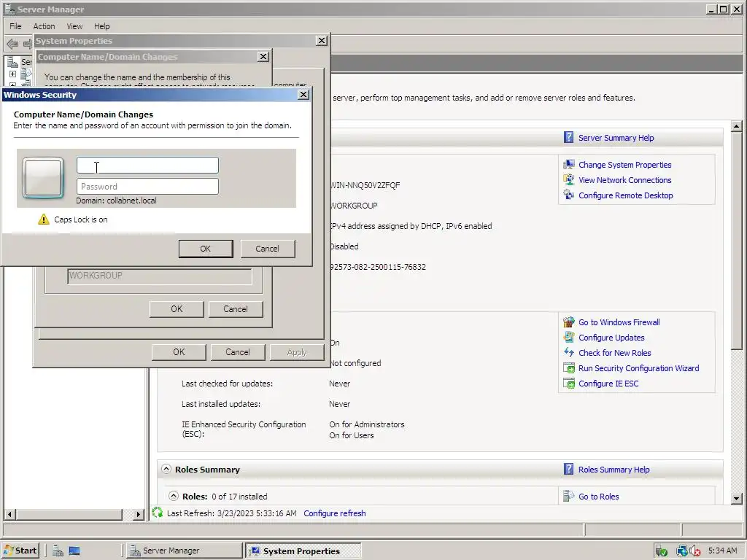The height and width of the screenshot is (560, 747).
Task: Open the Configure IE ESC link
Action: click(608, 384)
